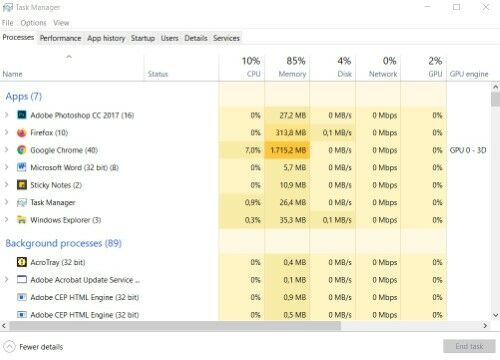Expand the Task Manager process row

click(6, 202)
